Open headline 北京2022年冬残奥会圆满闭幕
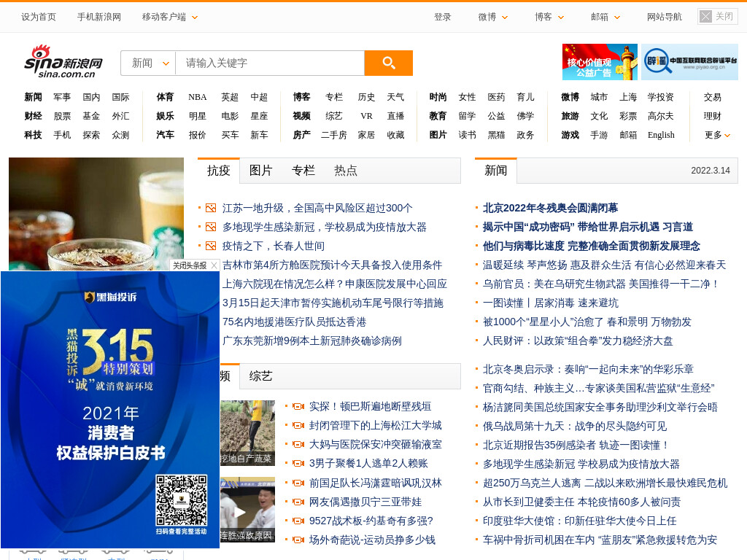 pyautogui.click(x=550, y=208)
